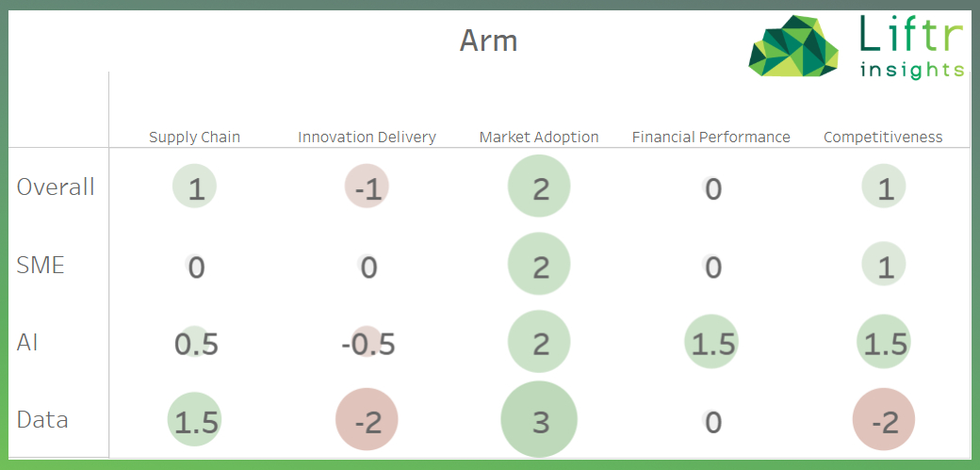The image size is (980, 470).
Task: Select the Supply Chain column header
Action: click(x=194, y=137)
